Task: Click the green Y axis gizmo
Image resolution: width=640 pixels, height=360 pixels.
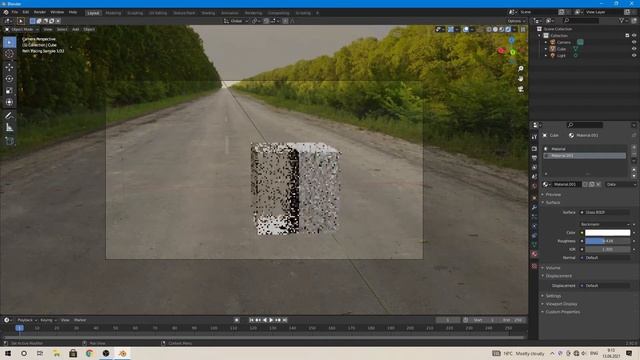Action: click(513, 52)
